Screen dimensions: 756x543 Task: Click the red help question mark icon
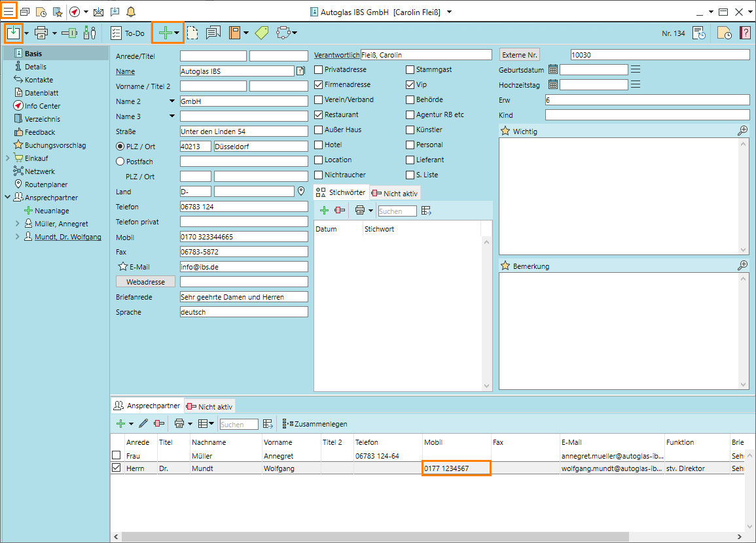coord(745,33)
